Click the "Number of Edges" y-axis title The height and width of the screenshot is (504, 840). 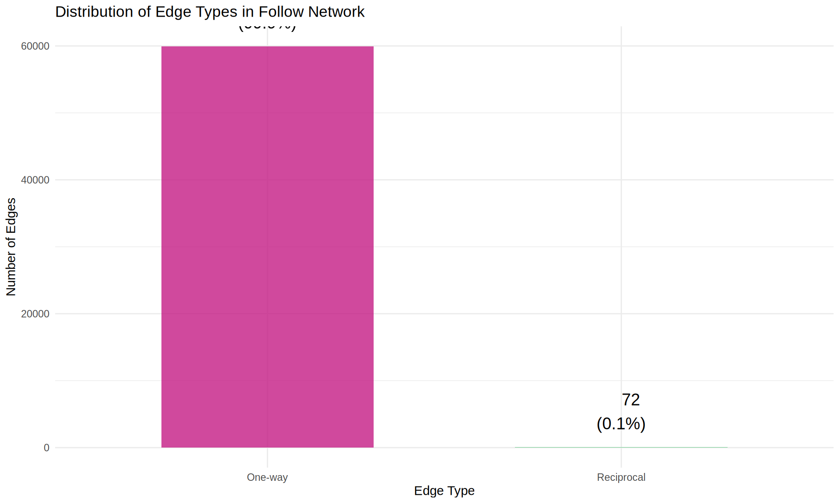click(x=11, y=247)
